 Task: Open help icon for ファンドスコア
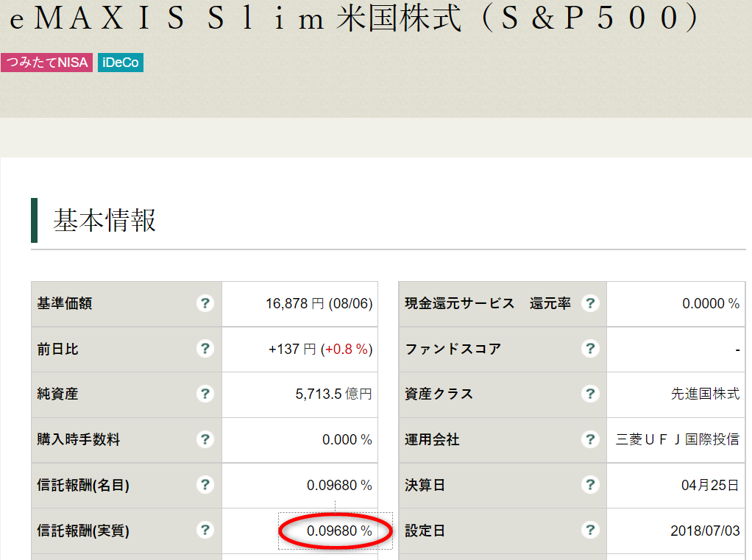click(x=590, y=349)
